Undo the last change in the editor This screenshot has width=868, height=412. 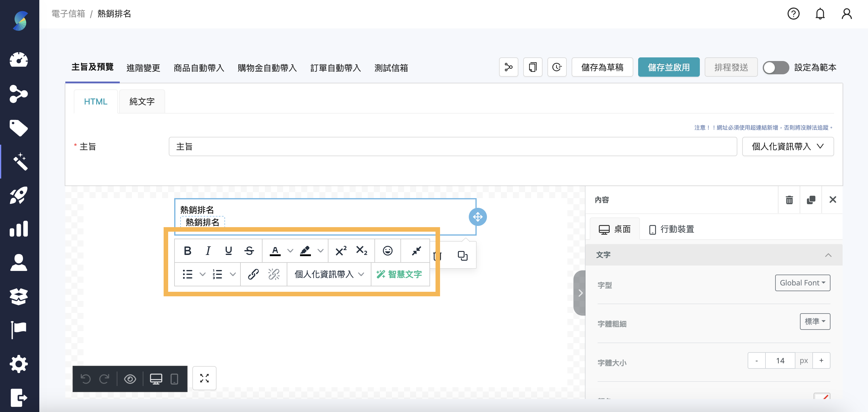[x=86, y=379]
